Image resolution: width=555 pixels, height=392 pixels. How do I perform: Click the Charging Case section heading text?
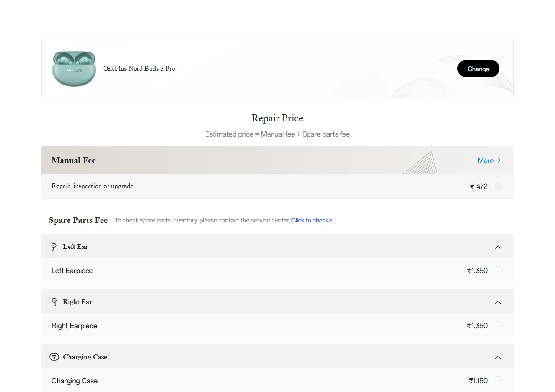85,357
